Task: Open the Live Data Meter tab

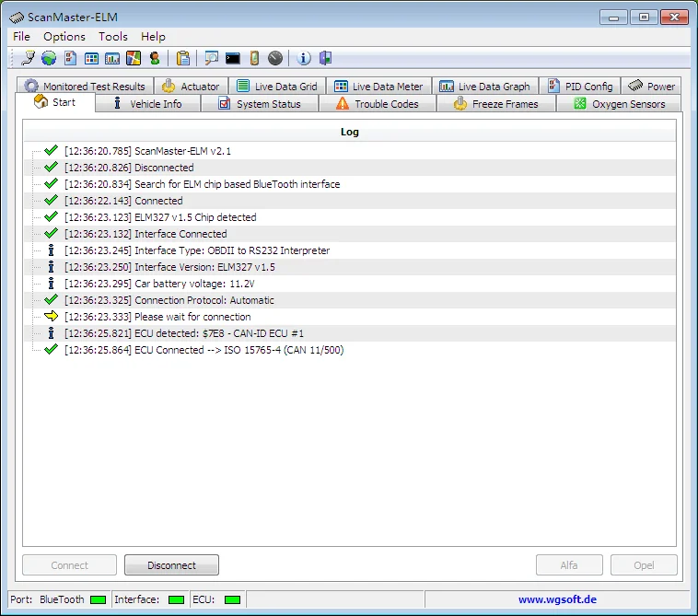Action: [378, 86]
